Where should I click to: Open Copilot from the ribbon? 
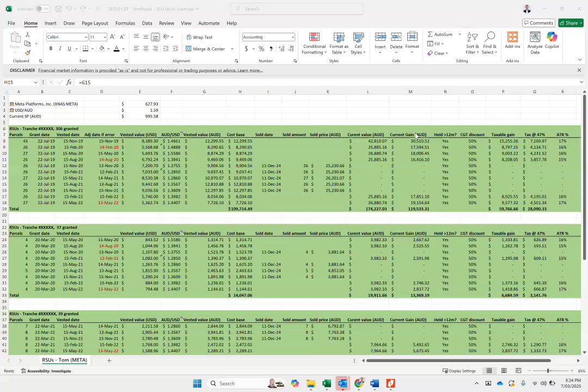(x=552, y=40)
